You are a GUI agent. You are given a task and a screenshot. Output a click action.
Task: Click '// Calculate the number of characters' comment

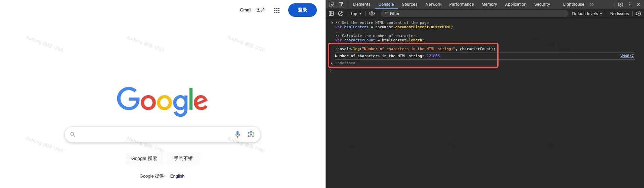[376, 36]
